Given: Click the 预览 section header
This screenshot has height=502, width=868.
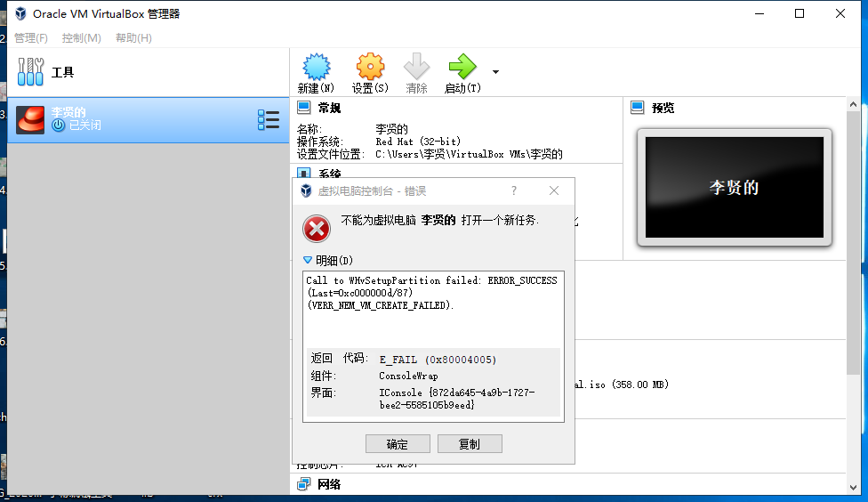Looking at the screenshot, I should (663, 108).
